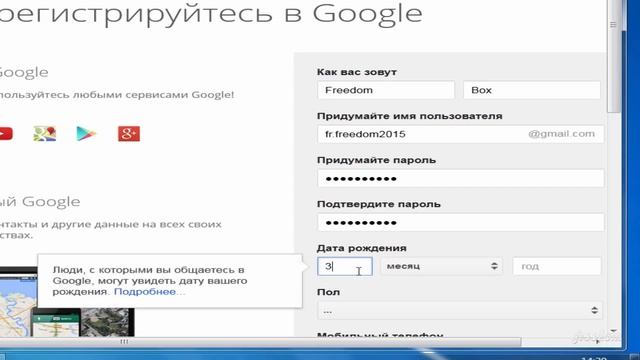Open the Пол gender dropdown
Screen dimensions: 640x360
[460, 311]
